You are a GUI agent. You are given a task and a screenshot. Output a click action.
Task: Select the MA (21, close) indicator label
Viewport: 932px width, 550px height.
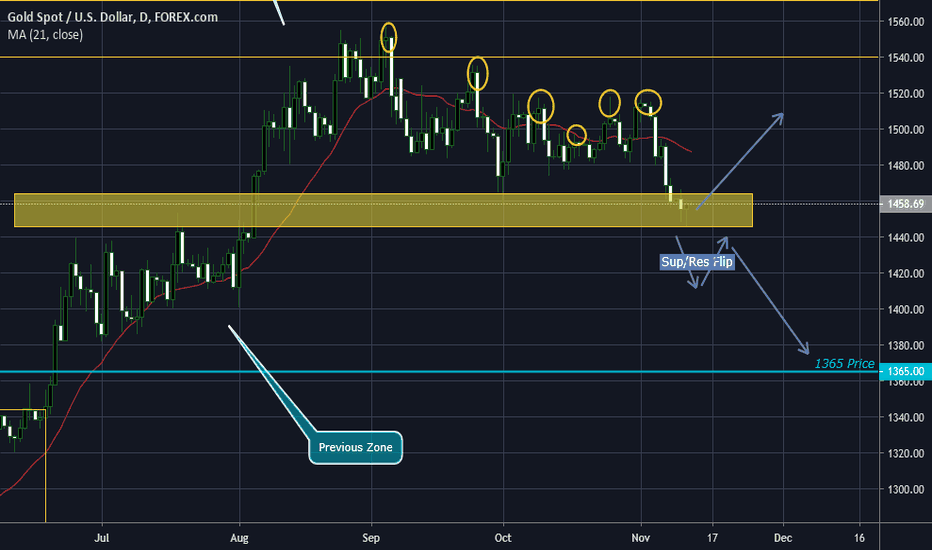coord(45,34)
